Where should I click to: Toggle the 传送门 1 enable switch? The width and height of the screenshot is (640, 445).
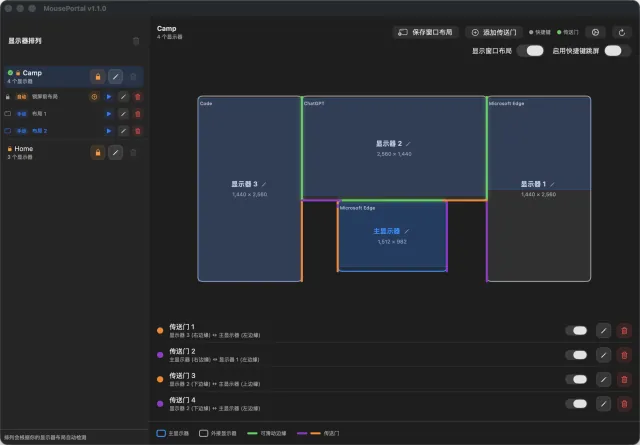pyautogui.click(x=577, y=330)
